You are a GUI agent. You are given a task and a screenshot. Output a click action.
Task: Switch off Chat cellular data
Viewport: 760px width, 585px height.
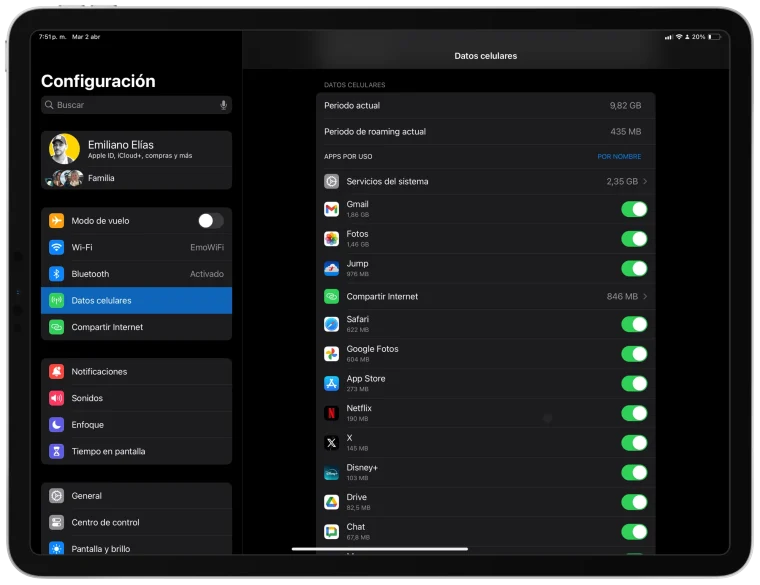pyautogui.click(x=634, y=532)
